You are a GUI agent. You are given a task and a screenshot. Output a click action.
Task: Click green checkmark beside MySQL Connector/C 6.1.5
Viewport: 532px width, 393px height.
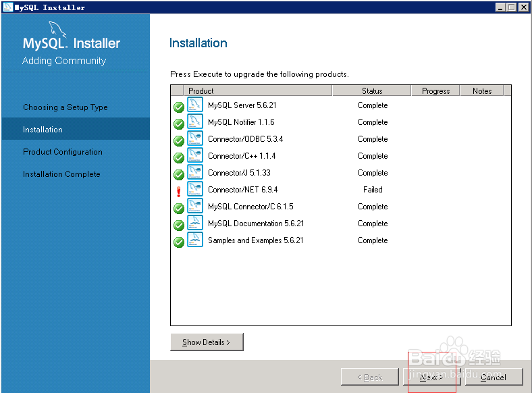pyautogui.click(x=179, y=209)
